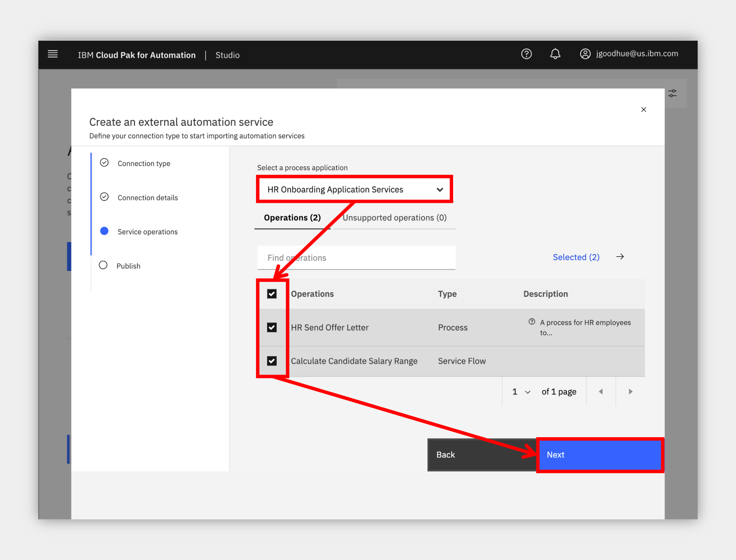Click the Next button
The image size is (736, 560).
click(600, 455)
